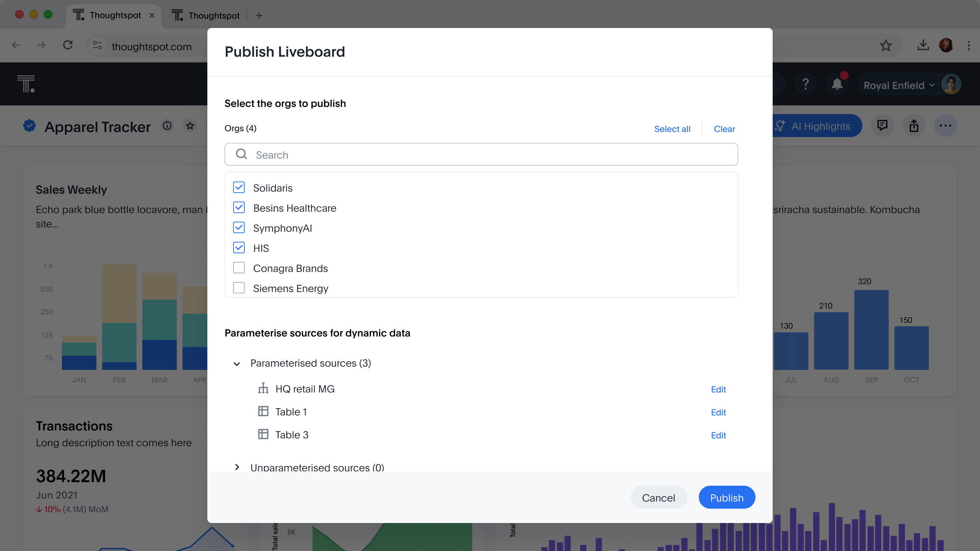This screenshot has height=551, width=980.
Task: Reload the current page
Action: pos(68,45)
